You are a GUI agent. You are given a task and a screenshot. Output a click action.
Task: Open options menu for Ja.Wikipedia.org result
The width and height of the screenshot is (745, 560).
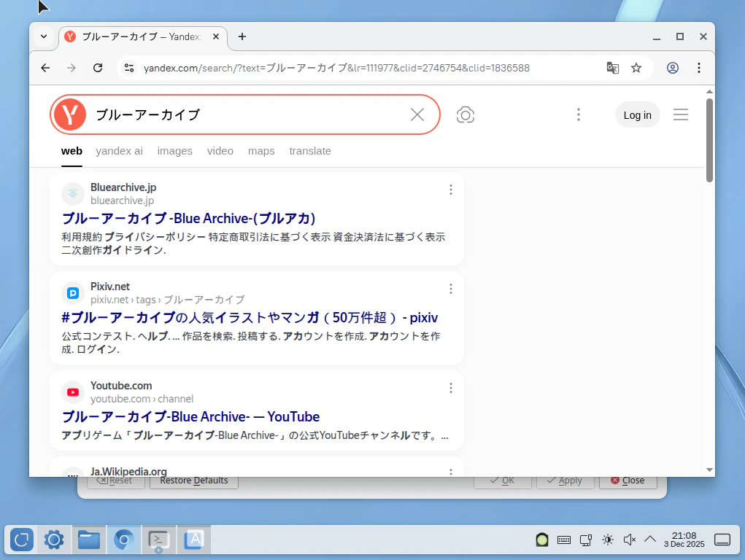[x=450, y=472]
